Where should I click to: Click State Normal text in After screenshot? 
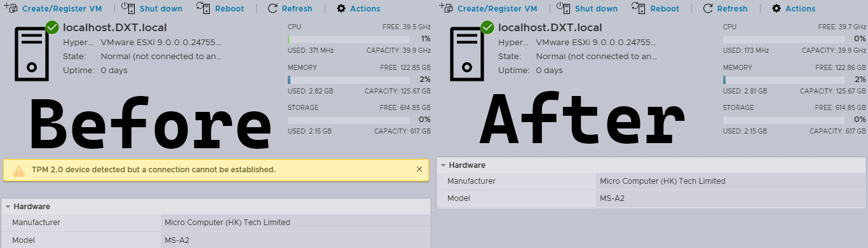[596, 57]
